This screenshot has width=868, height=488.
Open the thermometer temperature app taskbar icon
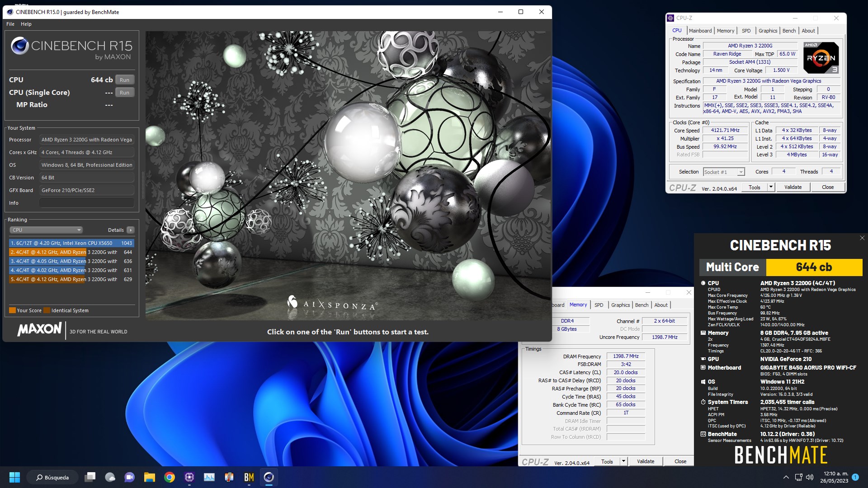coord(229,477)
